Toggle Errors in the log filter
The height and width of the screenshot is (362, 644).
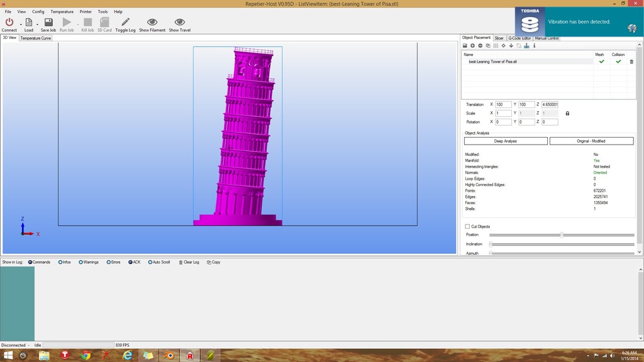point(113,262)
